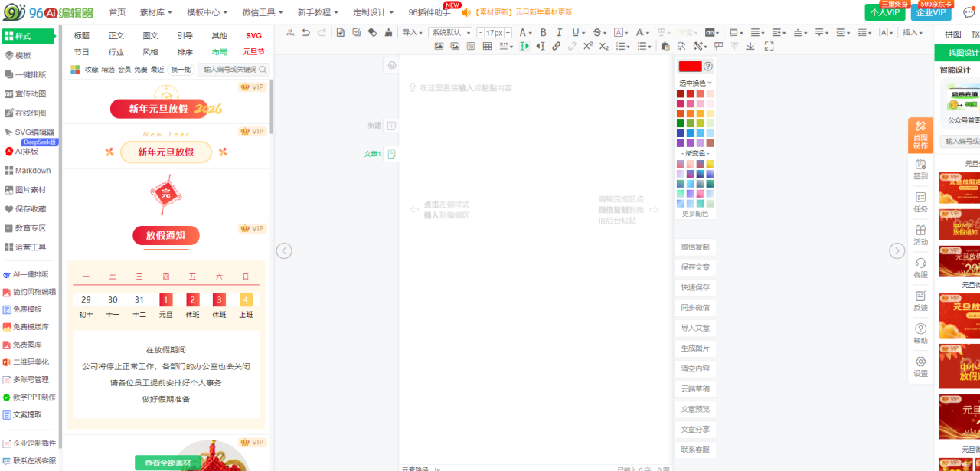Viewport: 980px width, 471px height.
Task: Click the bold B formatting icon
Action: [544, 32]
